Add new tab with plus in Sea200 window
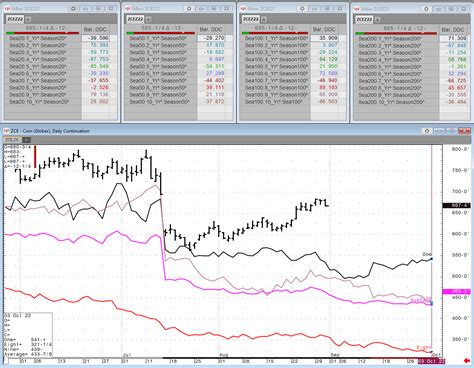The image size is (474, 368). 377,19
